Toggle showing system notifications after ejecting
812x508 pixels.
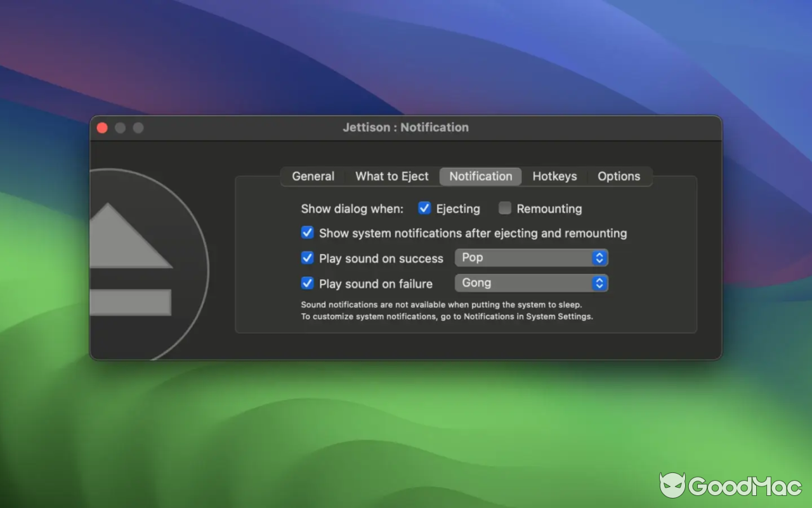[308, 232]
